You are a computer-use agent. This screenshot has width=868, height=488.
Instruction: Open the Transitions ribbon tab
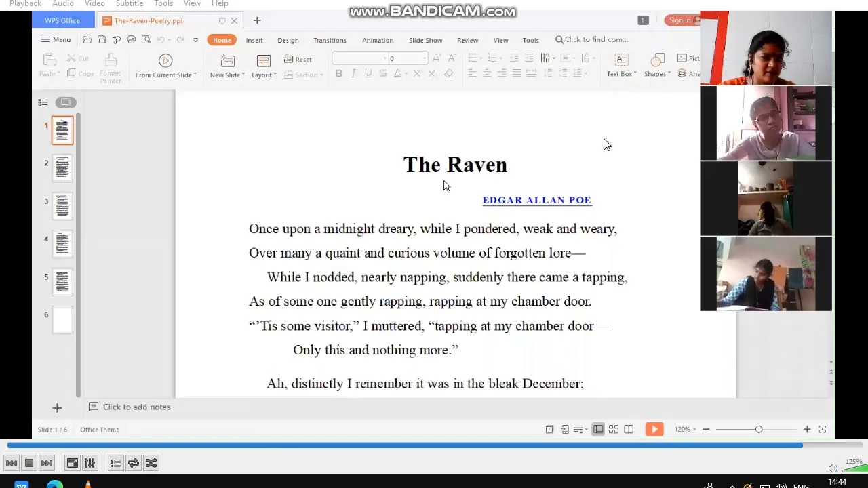(x=330, y=40)
